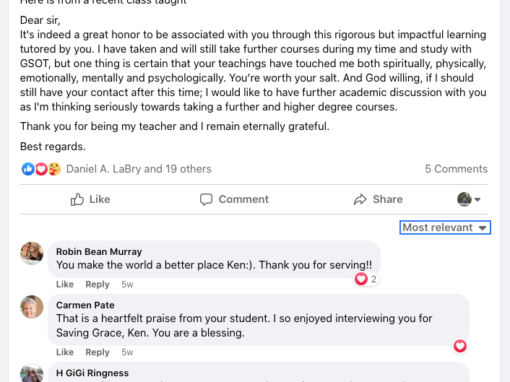The image size is (510, 382).
Task: Click Robin Bean Murray's name
Action: (x=99, y=251)
